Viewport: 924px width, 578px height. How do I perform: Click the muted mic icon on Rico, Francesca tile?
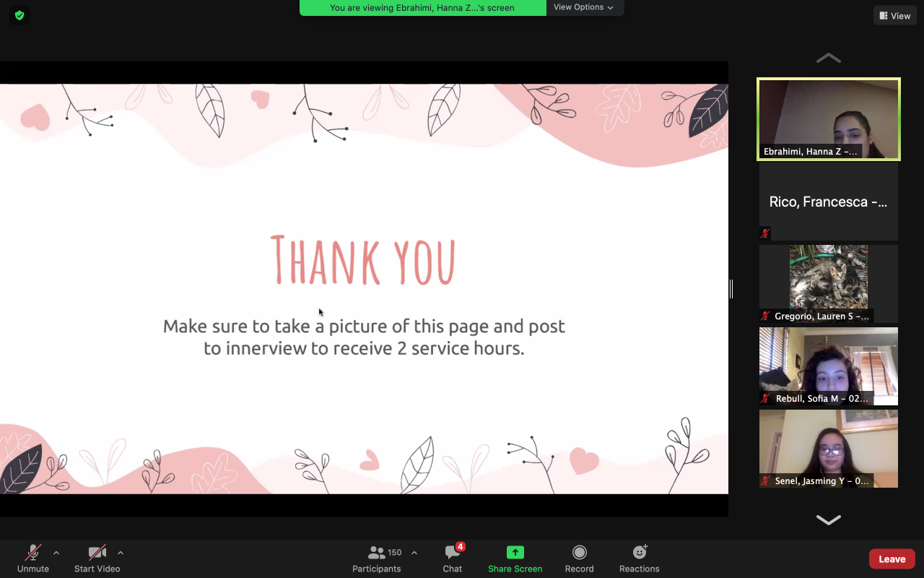[x=765, y=233]
